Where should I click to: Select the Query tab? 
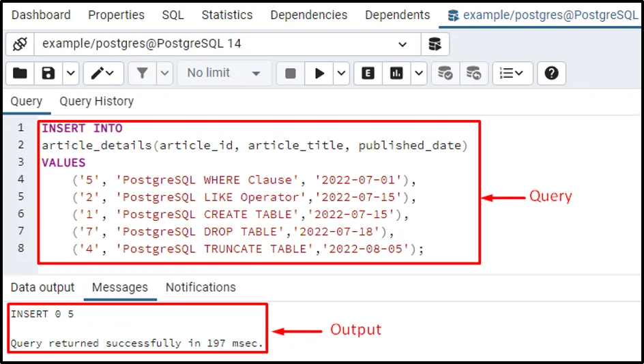pyautogui.click(x=27, y=102)
